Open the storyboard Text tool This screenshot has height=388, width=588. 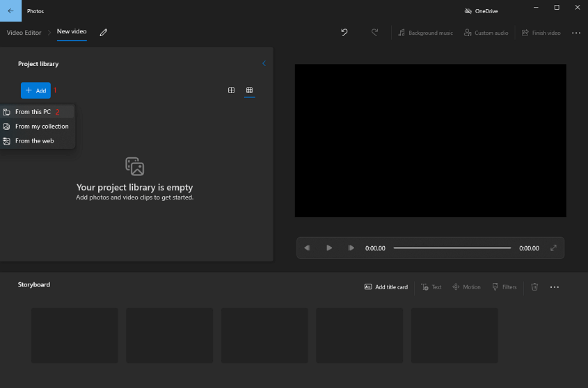click(431, 286)
